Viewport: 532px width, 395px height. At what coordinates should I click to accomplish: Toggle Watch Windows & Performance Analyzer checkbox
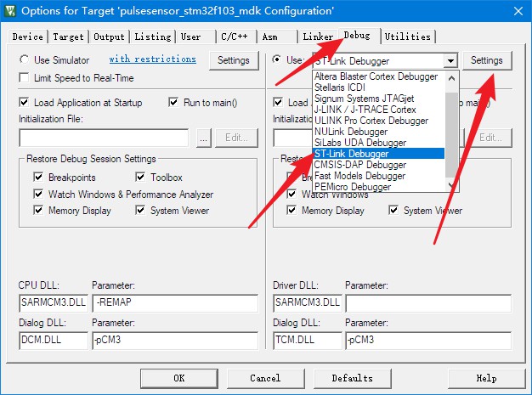[38, 194]
